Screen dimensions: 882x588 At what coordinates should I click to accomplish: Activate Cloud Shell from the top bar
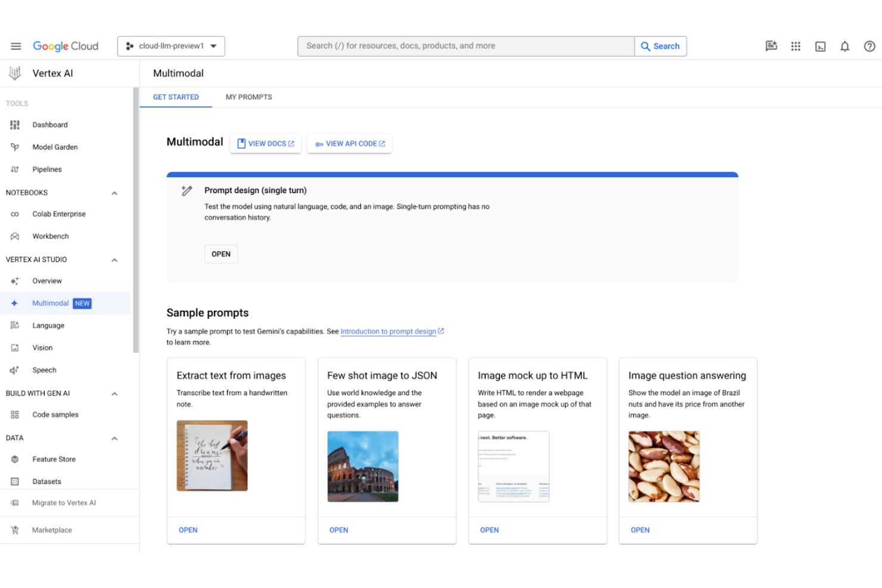point(820,46)
